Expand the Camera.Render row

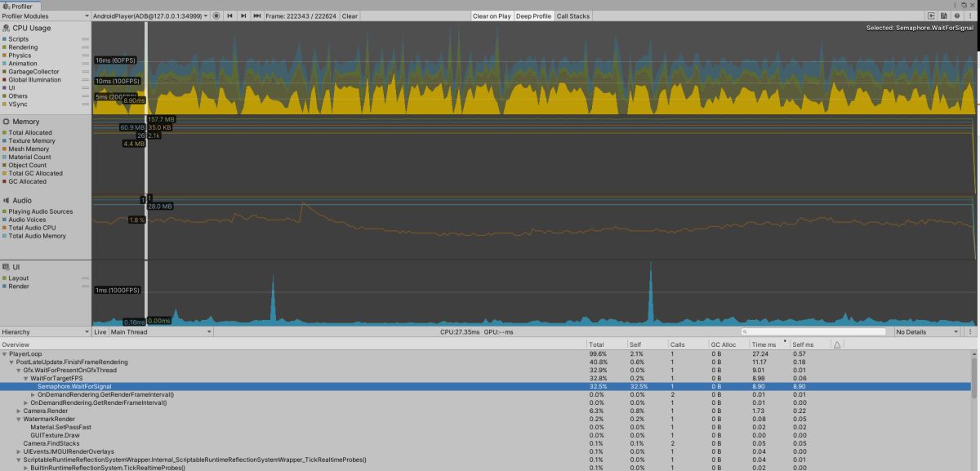click(x=19, y=411)
